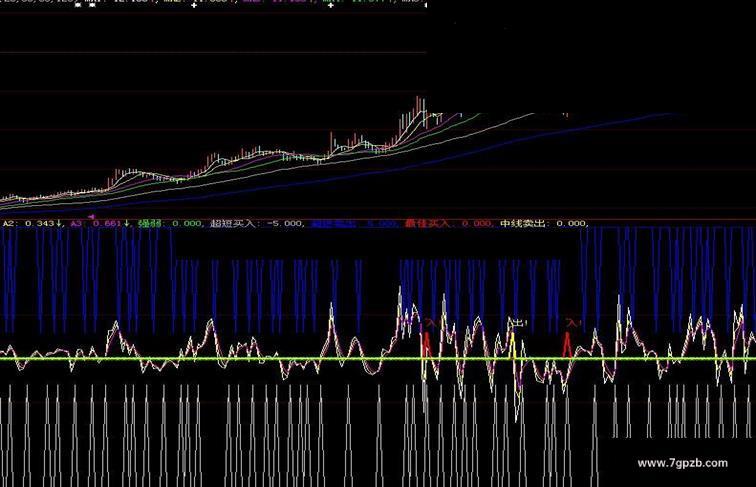
Task: Click the first red 入 buy signal marker
Action: click(x=429, y=323)
